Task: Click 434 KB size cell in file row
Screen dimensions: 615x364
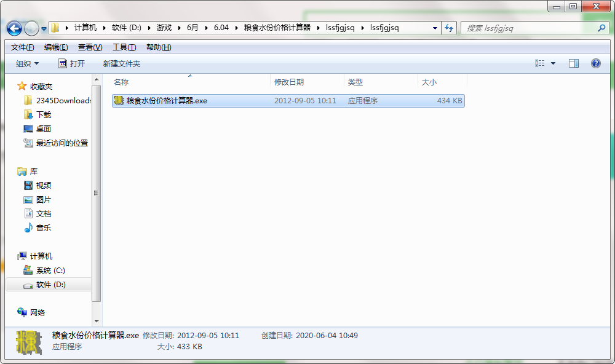Action: pos(450,101)
